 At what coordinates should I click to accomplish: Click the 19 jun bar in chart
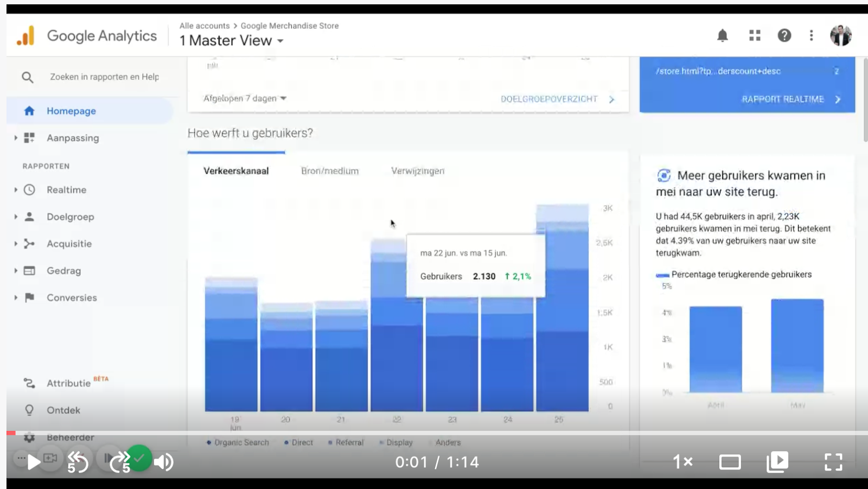pyautogui.click(x=231, y=344)
